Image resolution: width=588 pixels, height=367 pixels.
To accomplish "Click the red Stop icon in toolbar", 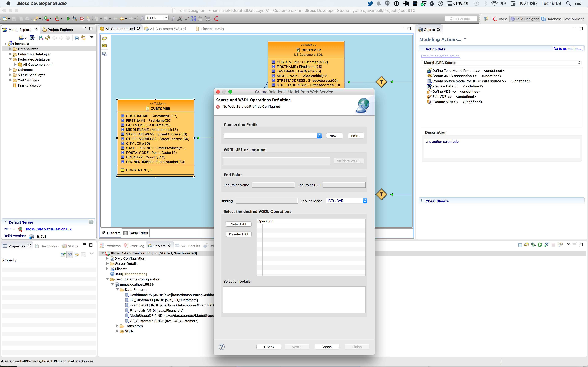I will pos(82,19).
